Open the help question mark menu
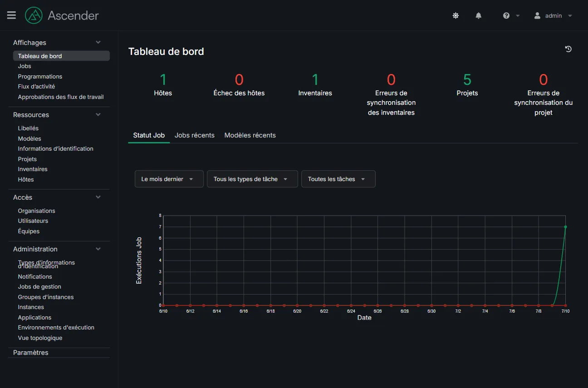The height and width of the screenshot is (388, 588). (x=511, y=15)
